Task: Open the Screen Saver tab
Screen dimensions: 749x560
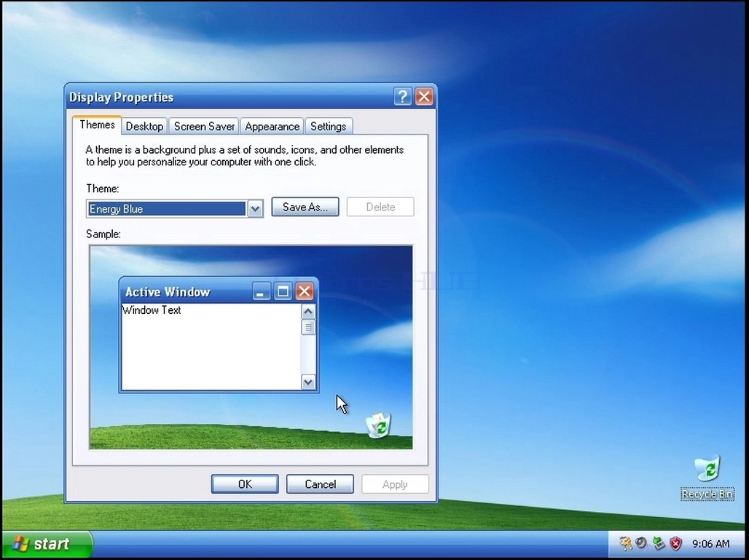Action: click(x=204, y=127)
